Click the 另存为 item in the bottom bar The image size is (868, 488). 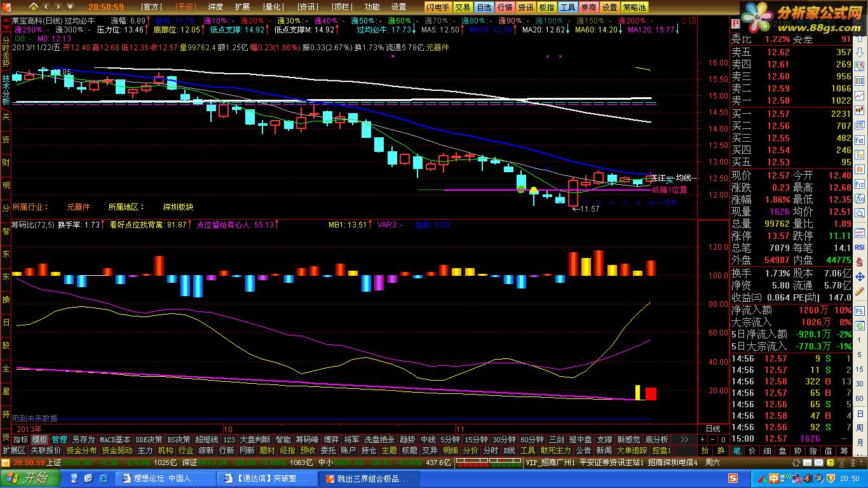(x=83, y=439)
